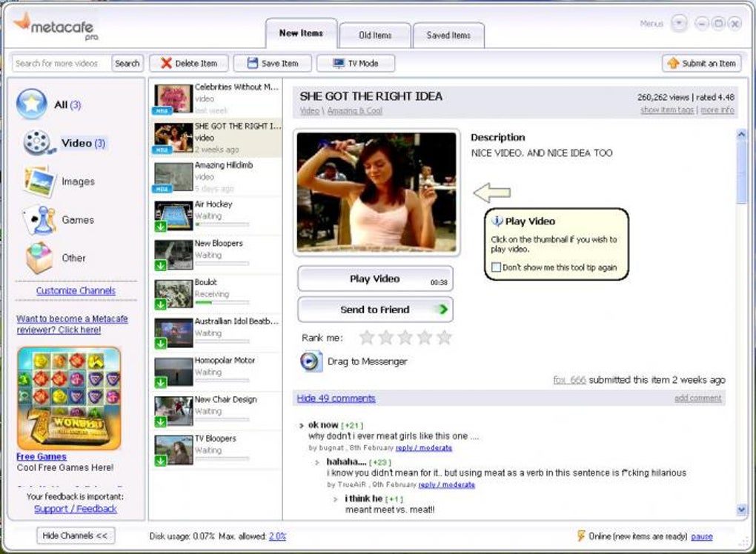The height and width of the screenshot is (554, 756).
Task: Click the Play Video button
Action: click(x=375, y=279)
